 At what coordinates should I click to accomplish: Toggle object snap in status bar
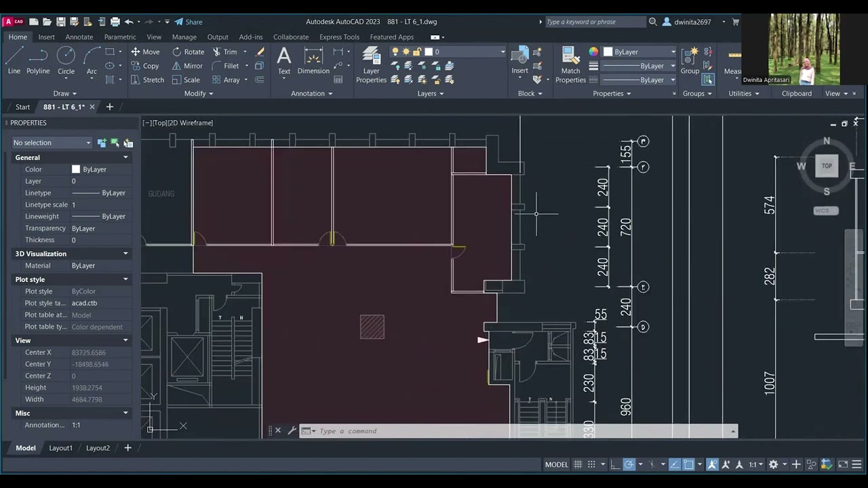[x=688, y=464]
